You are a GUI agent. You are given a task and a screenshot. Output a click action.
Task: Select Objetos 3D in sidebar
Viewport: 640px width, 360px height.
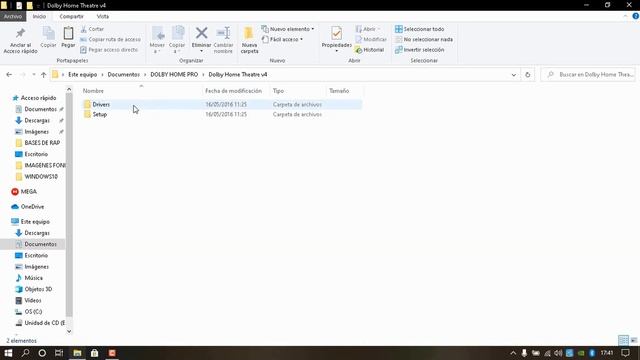coord(38,289)
